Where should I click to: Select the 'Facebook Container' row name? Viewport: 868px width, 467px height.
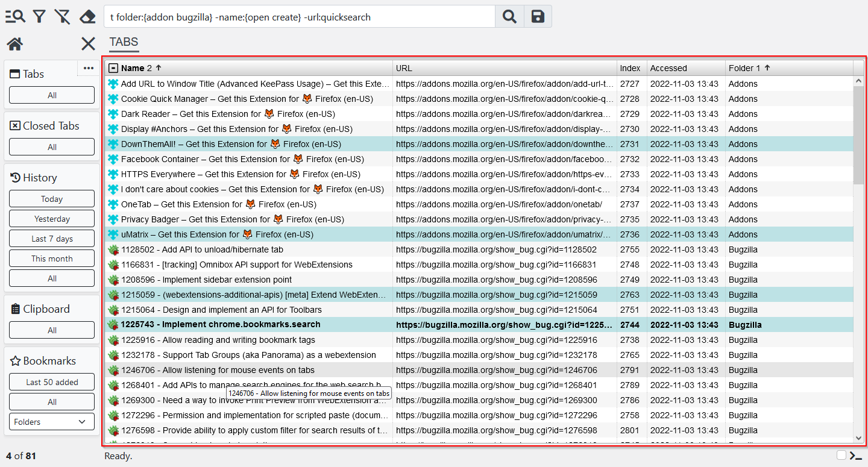(x=242, y=159)
